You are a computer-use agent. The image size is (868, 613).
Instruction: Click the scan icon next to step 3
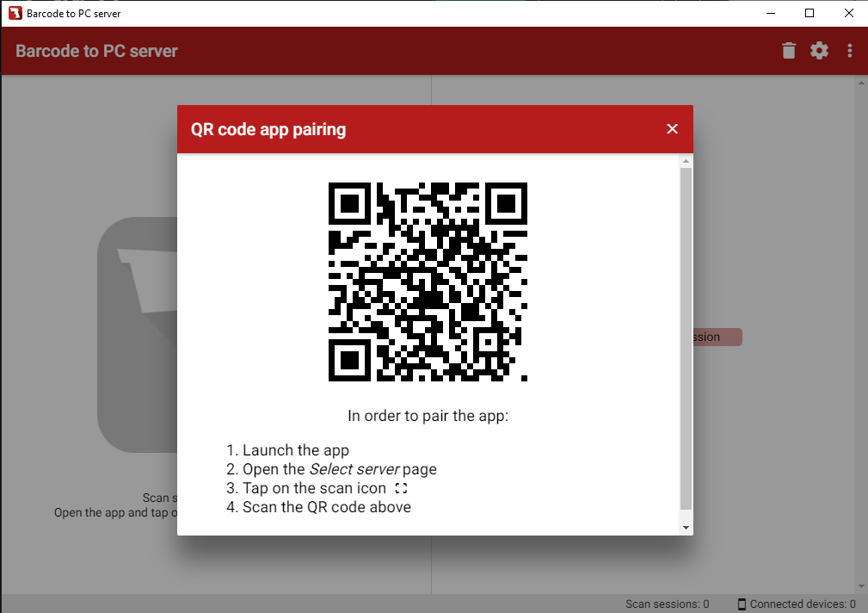click(402, 488)
